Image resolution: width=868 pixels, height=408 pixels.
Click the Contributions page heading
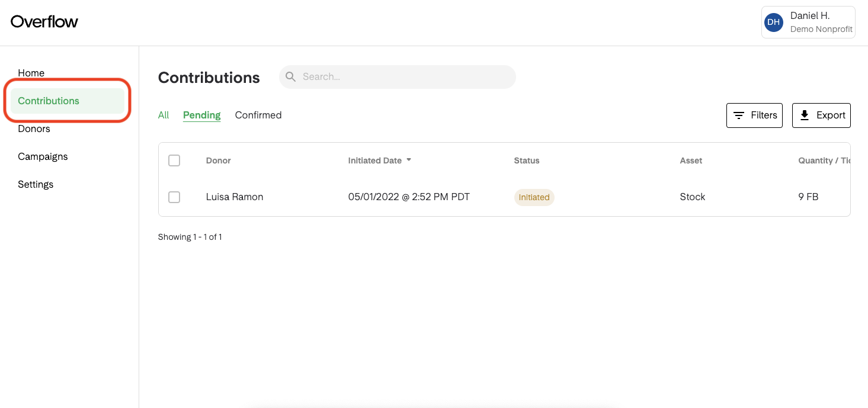click(x=209, y=78)
